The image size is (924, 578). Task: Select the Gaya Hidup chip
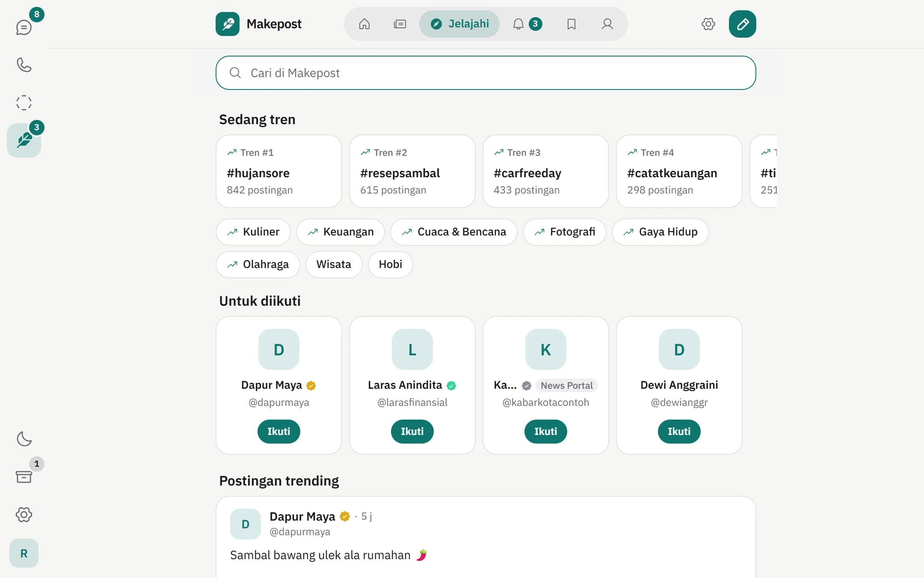point(660,232)
